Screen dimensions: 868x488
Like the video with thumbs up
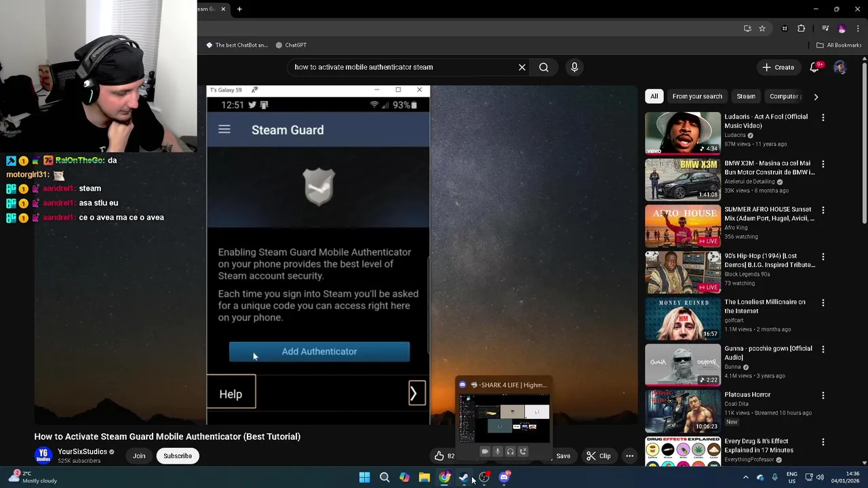coord(439,456)
